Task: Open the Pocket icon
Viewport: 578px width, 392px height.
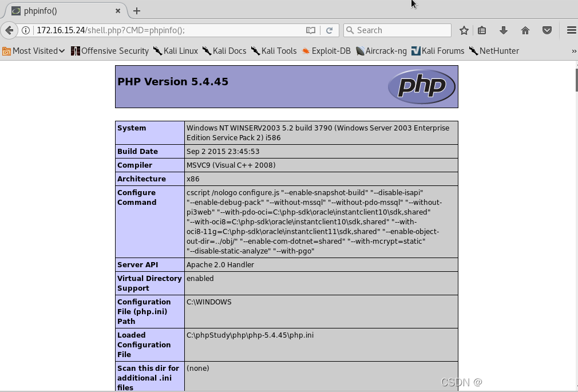Action: click(547, 30)
